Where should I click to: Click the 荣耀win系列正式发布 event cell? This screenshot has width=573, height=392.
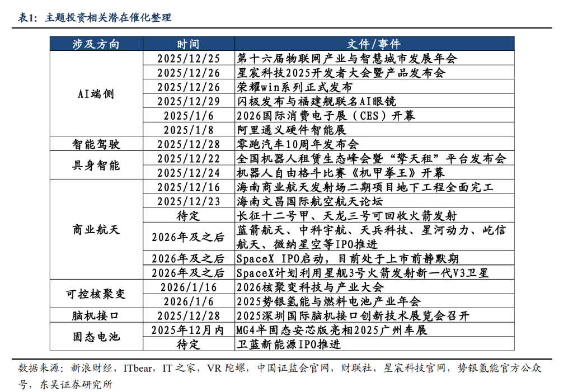(x=374, y=87)
